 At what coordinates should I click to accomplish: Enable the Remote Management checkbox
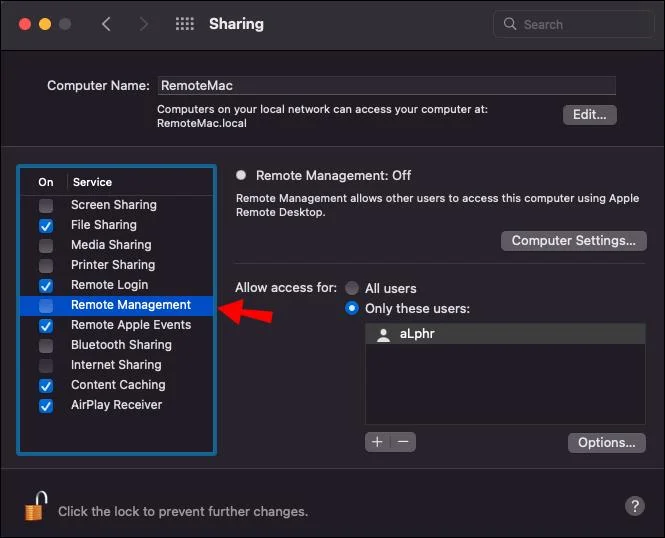pyautogui.click(x=46, y=305)
